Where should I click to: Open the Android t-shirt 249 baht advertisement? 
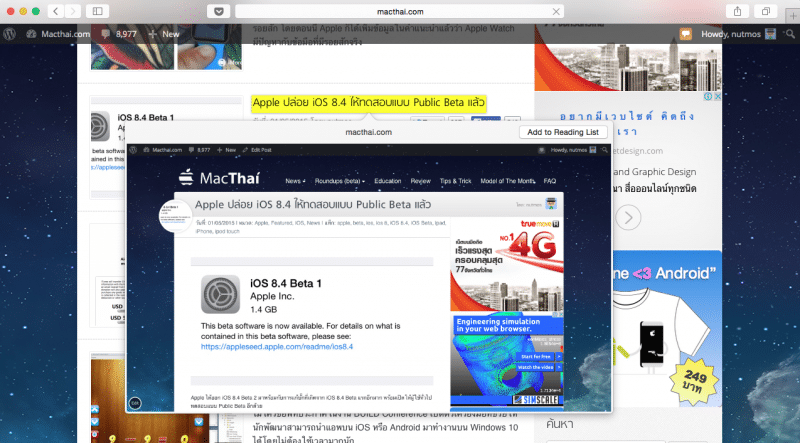[667, 328]
